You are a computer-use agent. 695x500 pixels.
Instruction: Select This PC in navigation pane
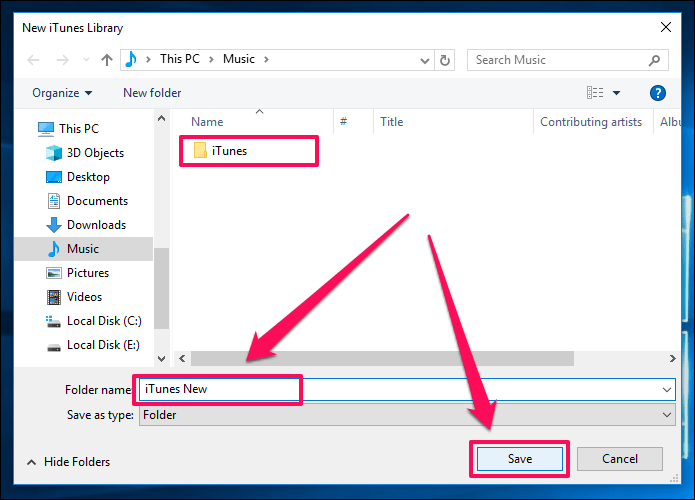[78, 129]
